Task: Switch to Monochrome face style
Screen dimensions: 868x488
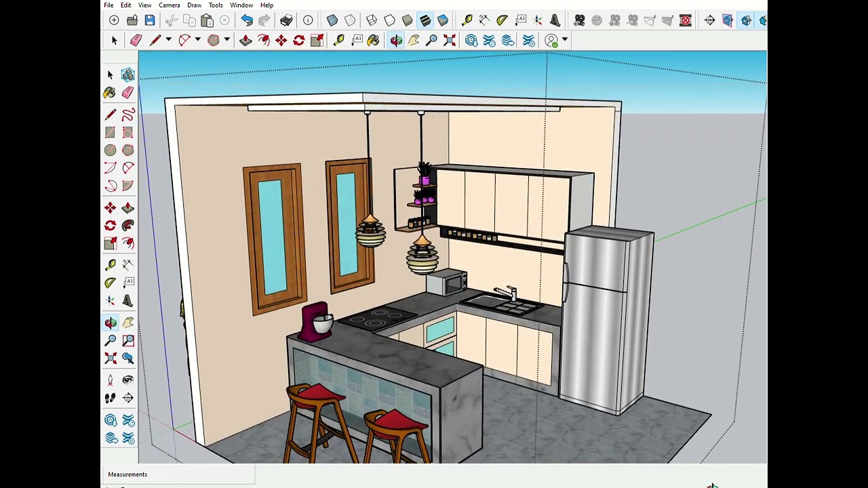Action: coord(443,20)
